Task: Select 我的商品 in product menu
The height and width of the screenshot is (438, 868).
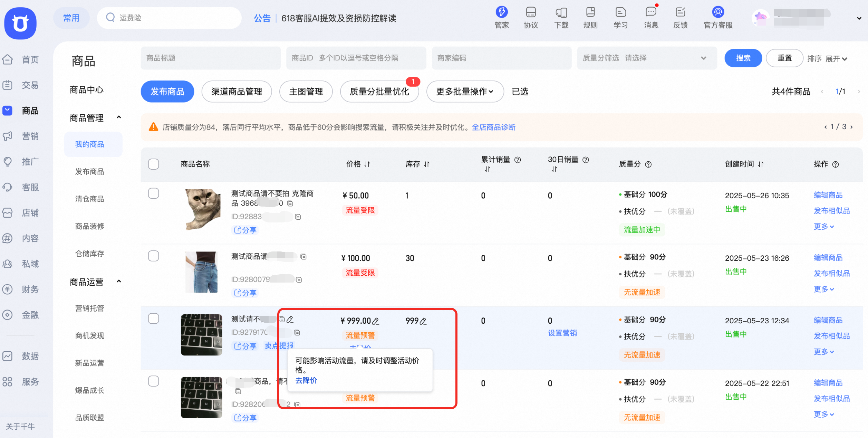Action: [x=93, y=144]
